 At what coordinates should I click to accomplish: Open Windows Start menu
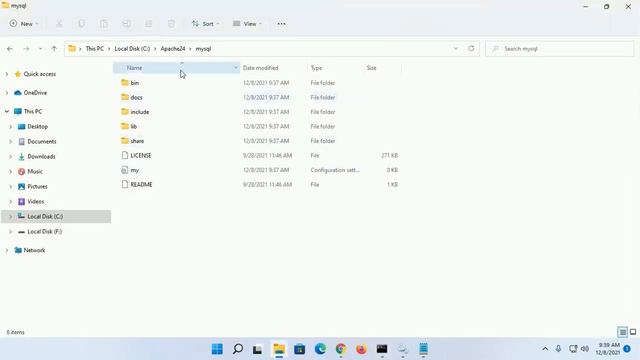click(217, 349)
